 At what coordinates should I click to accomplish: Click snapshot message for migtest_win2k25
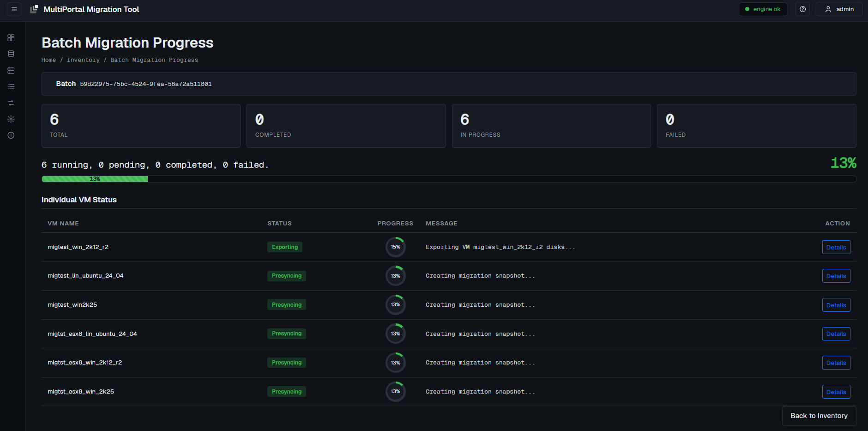480,305
